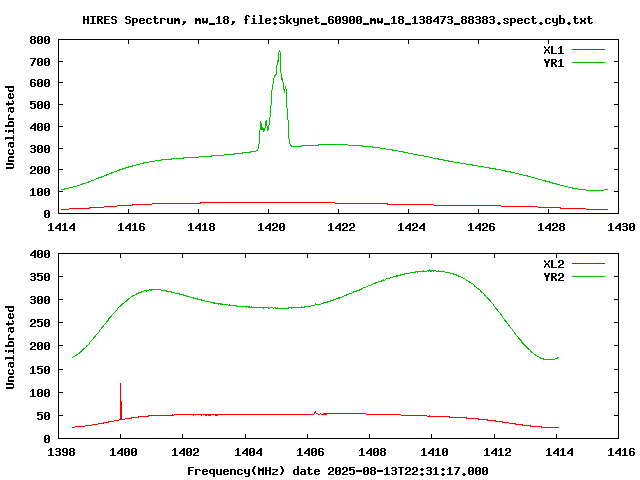Click the Frequency(MHz) date axis label
Viewport: 640px width, 480px height.
click(338, 471)
